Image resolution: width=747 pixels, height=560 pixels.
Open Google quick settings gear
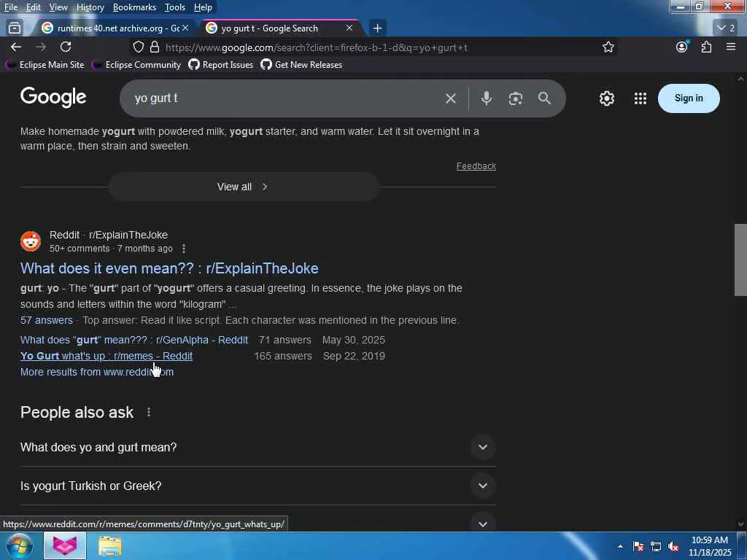tap(606, 98)
